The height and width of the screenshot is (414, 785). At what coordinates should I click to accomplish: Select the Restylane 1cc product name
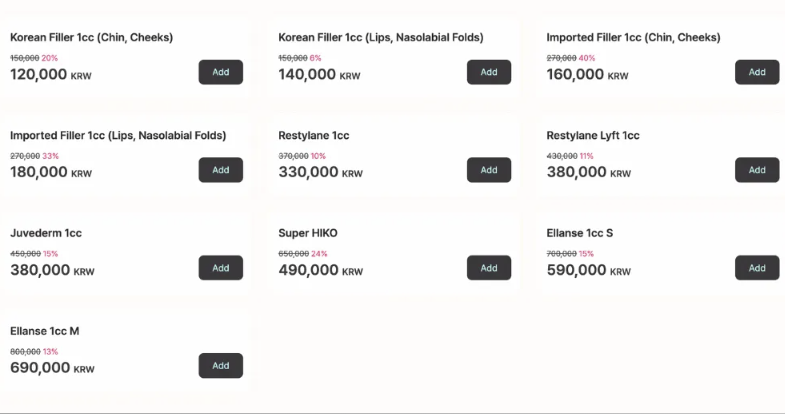(x=314, y=135)
